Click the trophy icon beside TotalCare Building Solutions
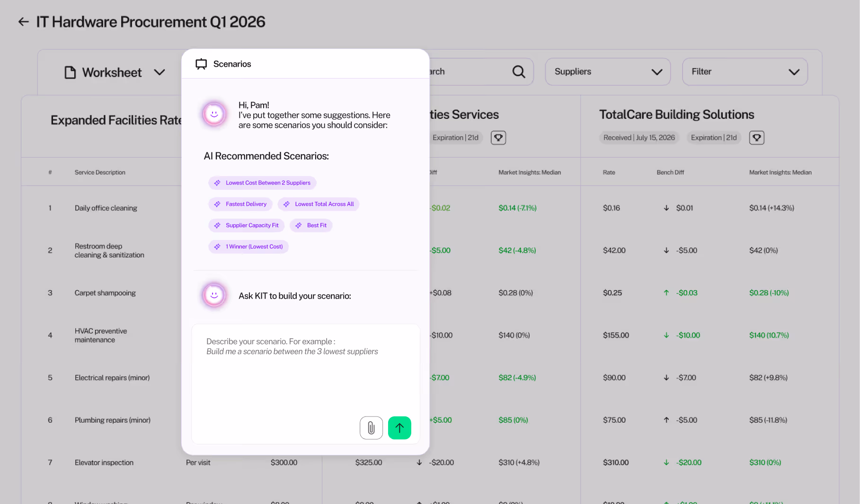The image size is (860, 504). pyautogui.click(x=756, y=137)
